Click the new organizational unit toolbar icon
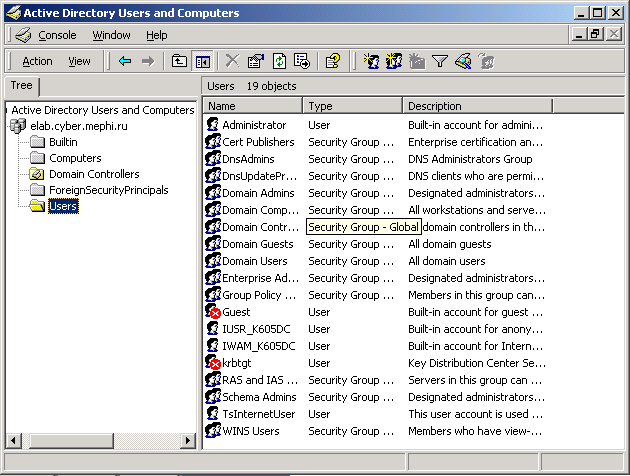630x476 pixels. click(x=417, y=61)
